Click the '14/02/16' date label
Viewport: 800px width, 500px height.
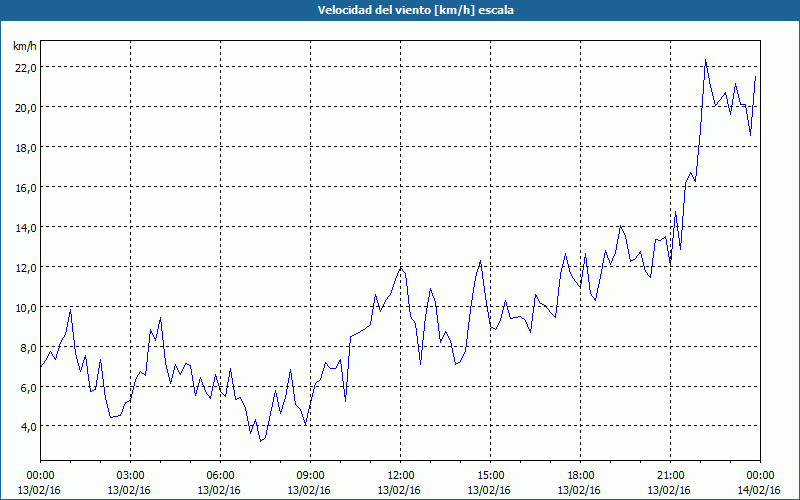point(759,490)
